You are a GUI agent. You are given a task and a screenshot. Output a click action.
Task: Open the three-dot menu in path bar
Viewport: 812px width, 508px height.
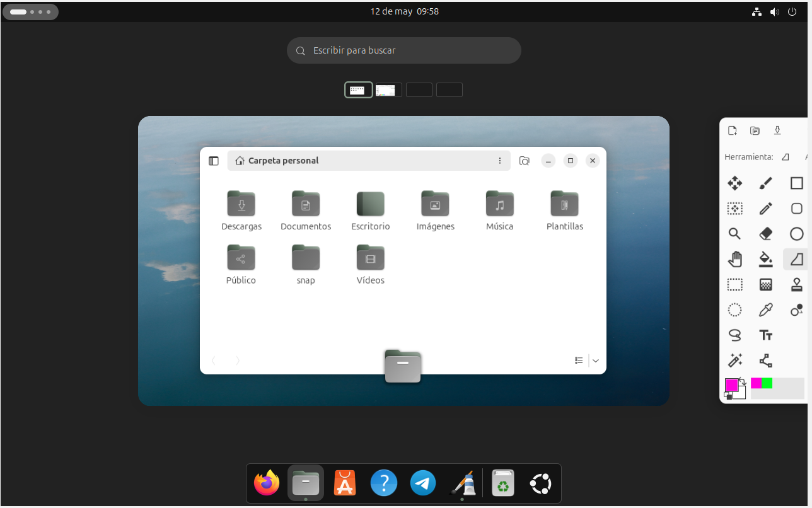pyautogui.click(x=499, y=161)
